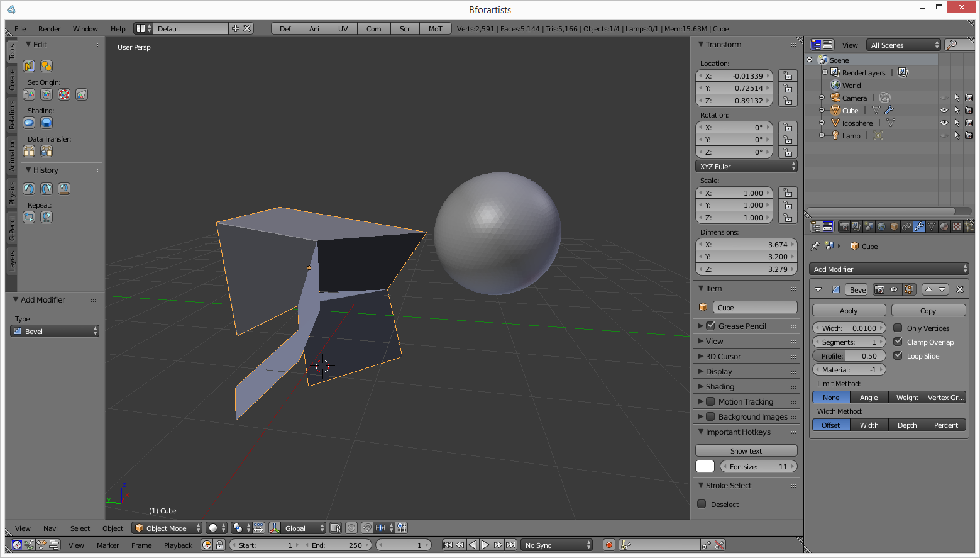
Task: Move the Bevel modifier down
Action: (942, 289)
